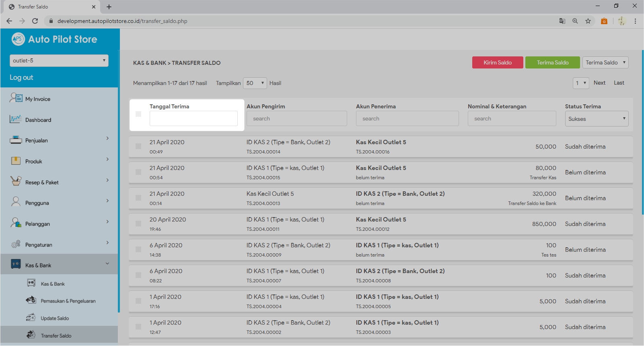This screenshot has height=346, width=644.
Task: Select the Resep & Paket mortar icon
Action: pyautogui.click(x=16, y=182)
